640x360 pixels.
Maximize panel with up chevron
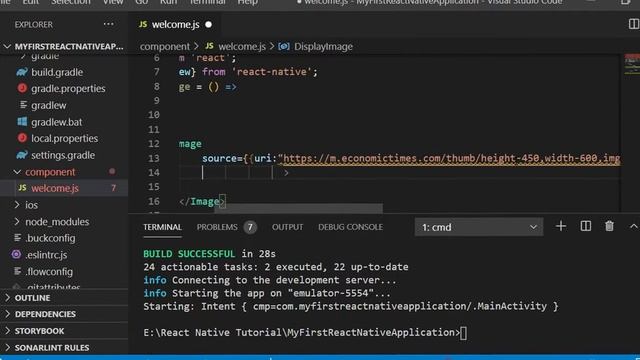(x=633, y=226)
